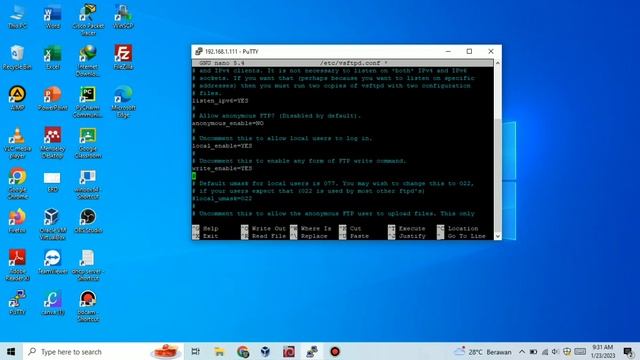Click the /etc/vsftpd.conf file name in nano header
Image resolution: width=640 pixels, height=360 pixels.
pyautogui.click(x=351, y=63)
